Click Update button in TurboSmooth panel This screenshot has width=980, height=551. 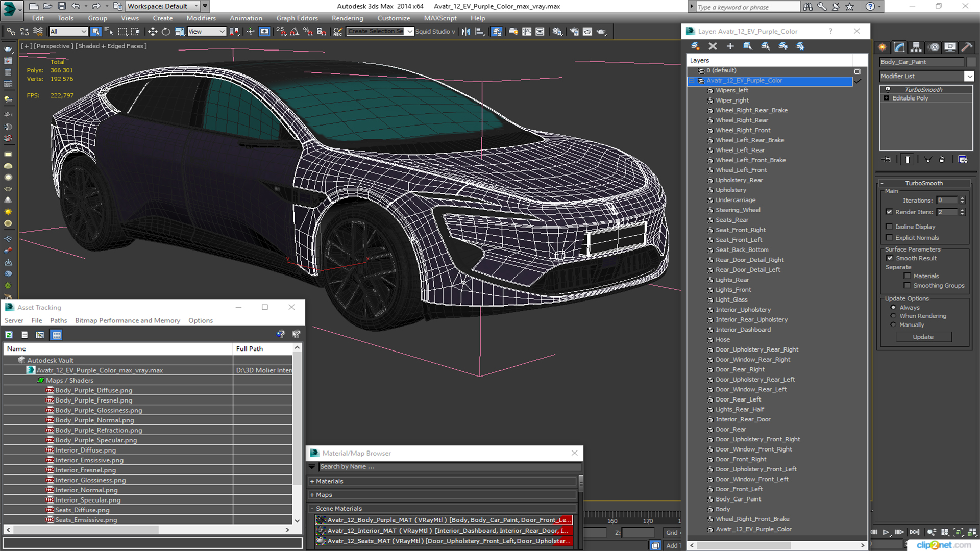(x=923, y=336)
